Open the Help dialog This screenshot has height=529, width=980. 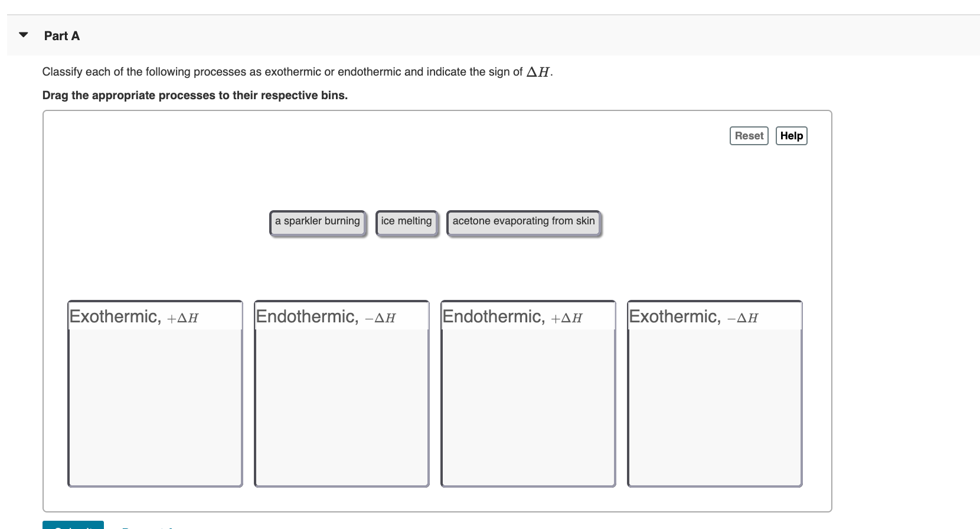[x=791, y=136]
